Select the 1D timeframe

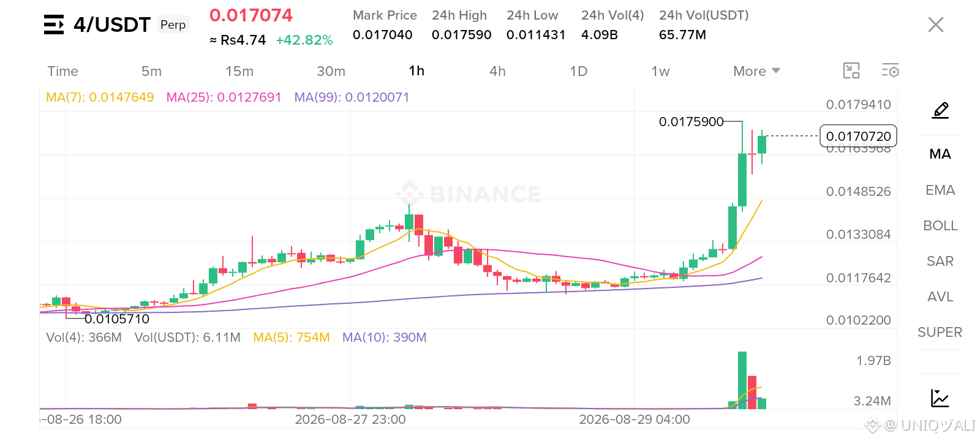pos(578,71)
